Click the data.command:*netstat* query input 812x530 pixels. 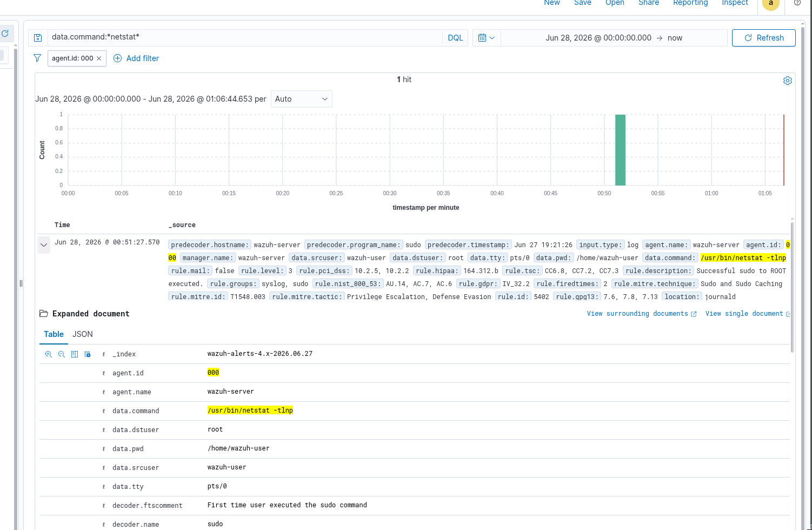click(245, 37)
